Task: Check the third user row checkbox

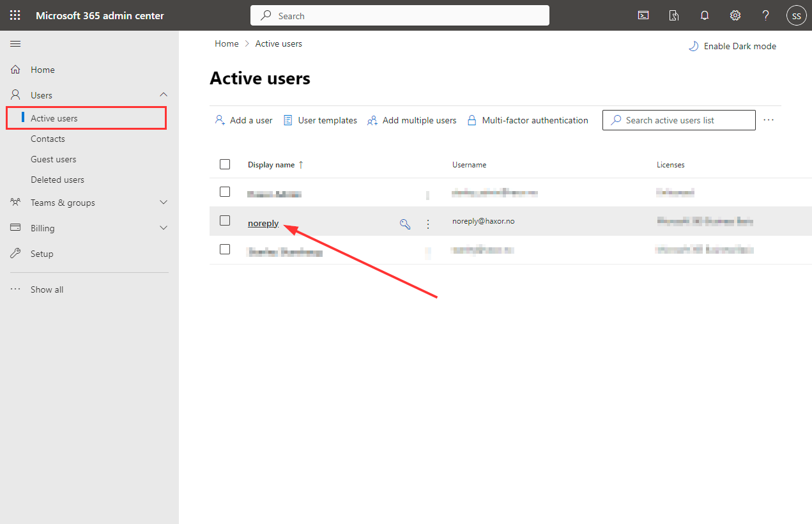Action: (225, 249)
